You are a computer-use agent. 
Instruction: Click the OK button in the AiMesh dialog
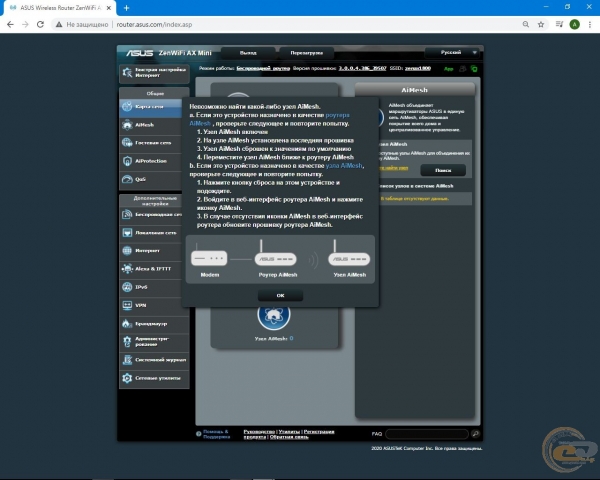click(280, 296)
